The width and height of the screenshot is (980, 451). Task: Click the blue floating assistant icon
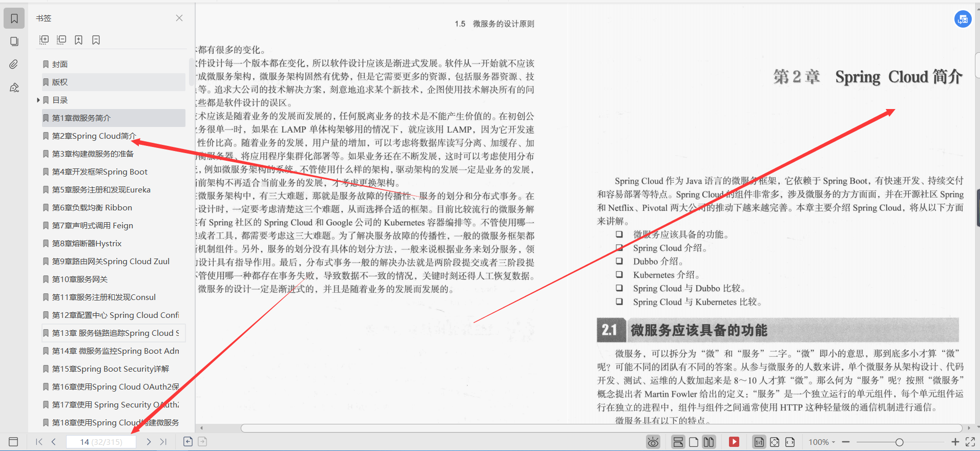[x=963, y=19]
